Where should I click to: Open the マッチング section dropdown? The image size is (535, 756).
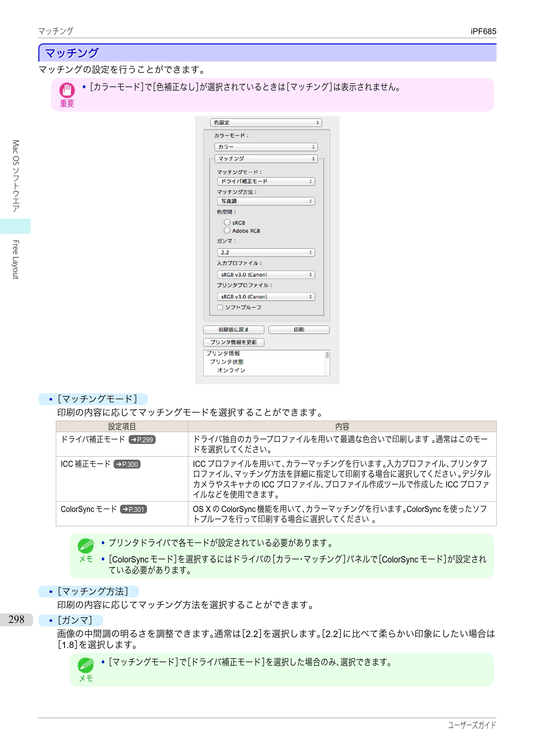click(x=266, y=159)
